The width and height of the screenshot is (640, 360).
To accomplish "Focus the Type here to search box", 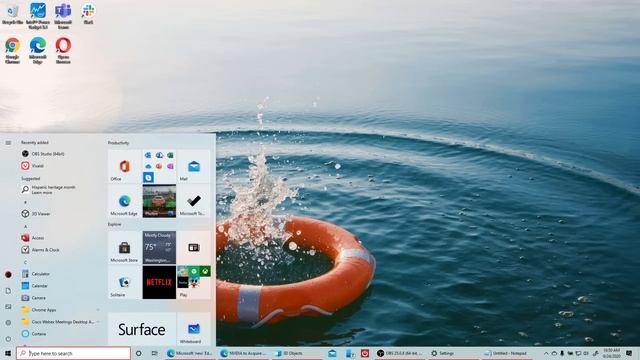I will 73,353.
